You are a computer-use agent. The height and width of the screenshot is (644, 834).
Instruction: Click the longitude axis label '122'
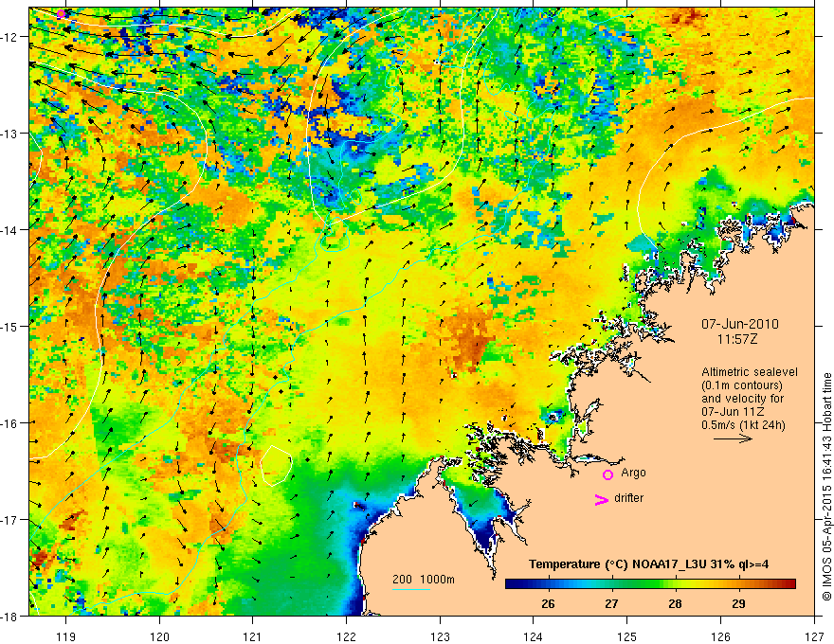tap(346, 636)
